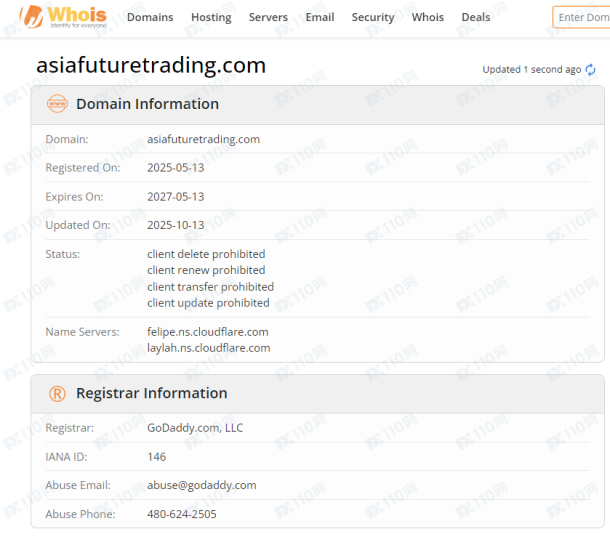
Task: Click the asiafuturetrading.com page heading
Action: [x=151, y=65]
